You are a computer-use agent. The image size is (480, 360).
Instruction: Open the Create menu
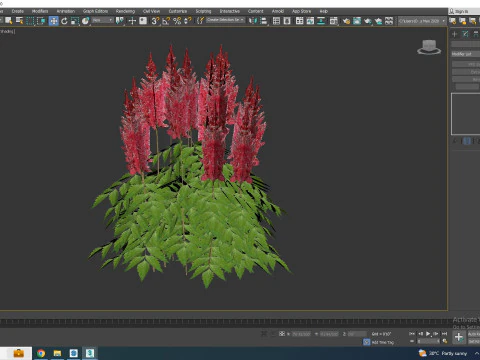pos(18,11)
